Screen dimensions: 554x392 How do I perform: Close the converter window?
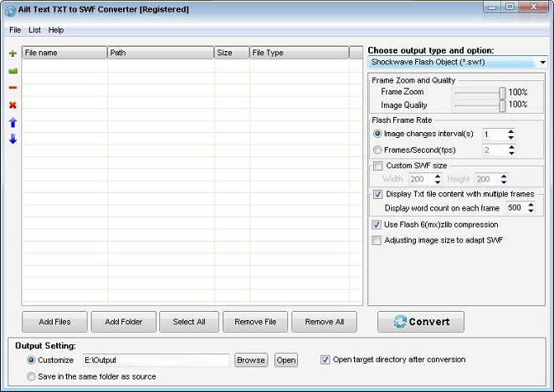(534, 7)
